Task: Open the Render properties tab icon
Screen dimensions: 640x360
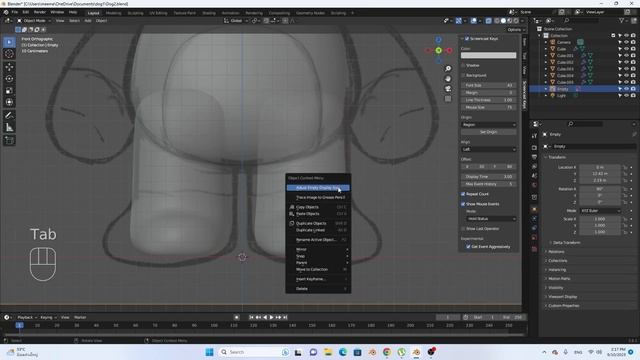Action: tap(534, 147)
